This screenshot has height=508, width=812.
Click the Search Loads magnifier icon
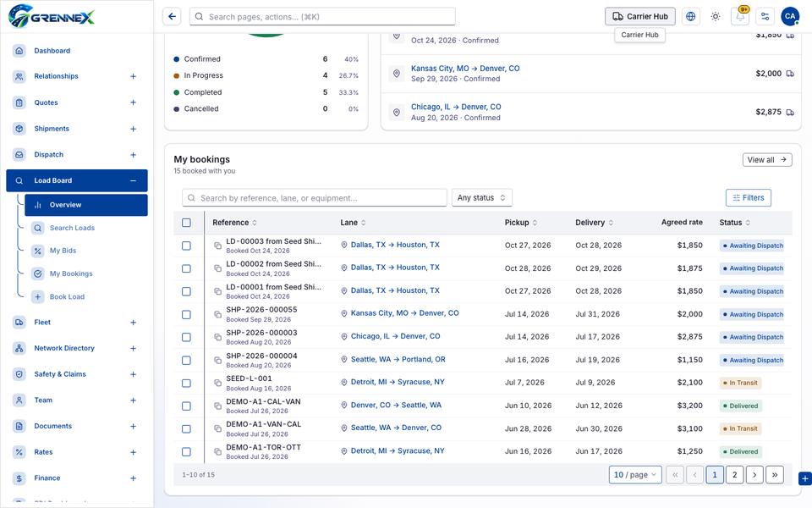point(38,228)
